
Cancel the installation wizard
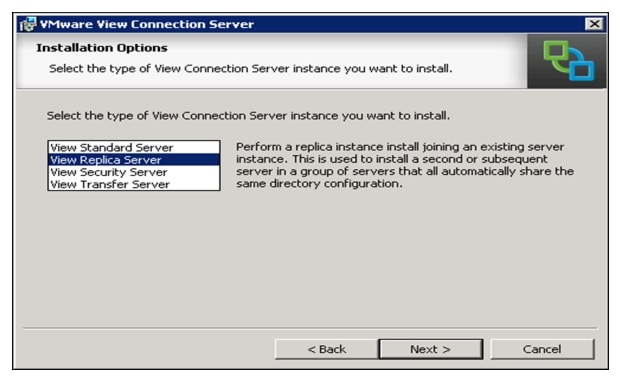542,349
